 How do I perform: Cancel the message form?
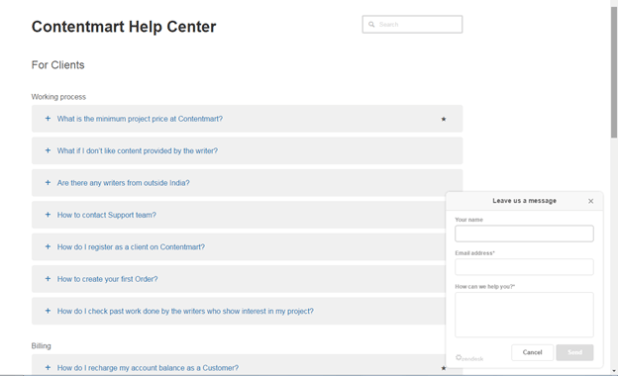point(532,352)
